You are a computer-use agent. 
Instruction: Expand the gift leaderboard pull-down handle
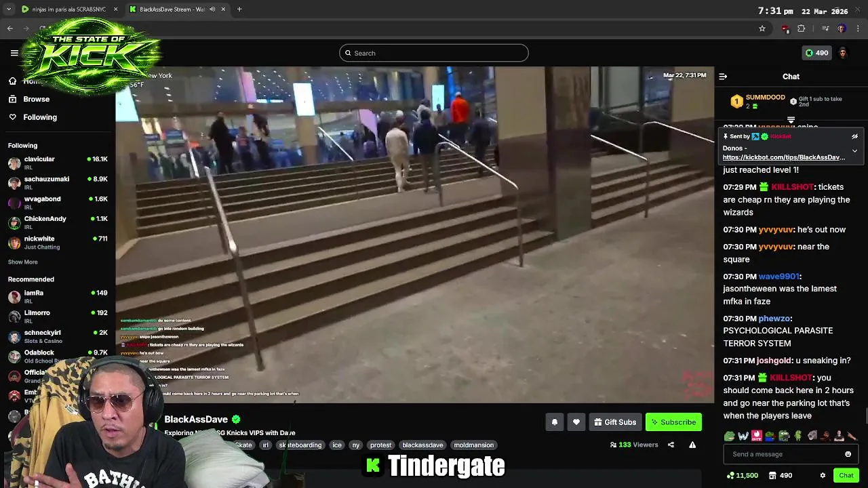tap(791, 120)
